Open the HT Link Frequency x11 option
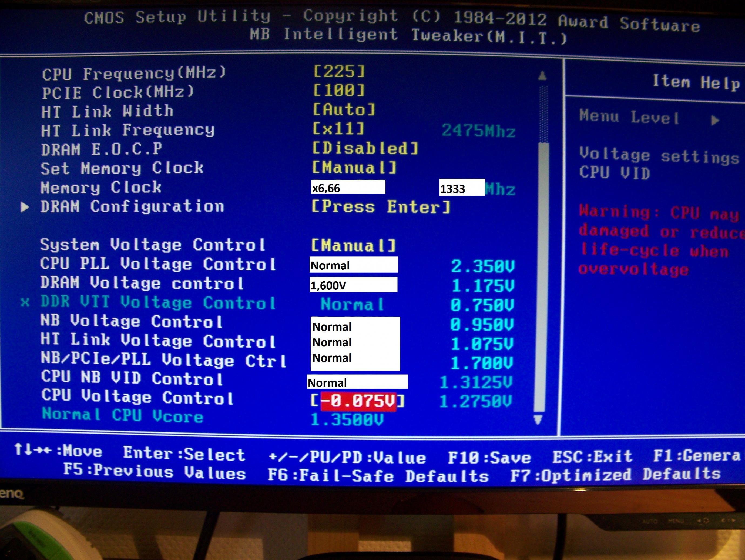Image resolution: width=745 pixels, height=560 pixels. tap(339, 129)
